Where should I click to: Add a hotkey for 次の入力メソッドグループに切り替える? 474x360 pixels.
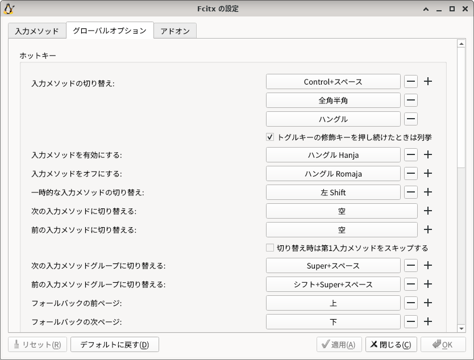[x=428, y=266]
